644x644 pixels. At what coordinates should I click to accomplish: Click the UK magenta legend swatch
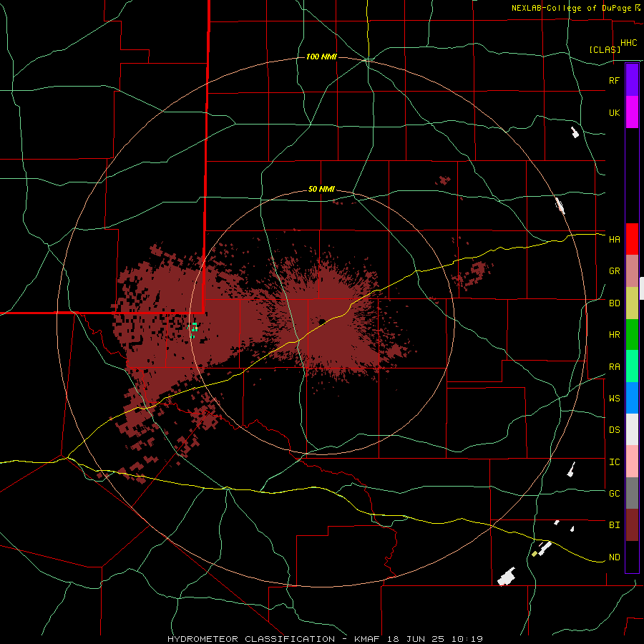point(632,112)
